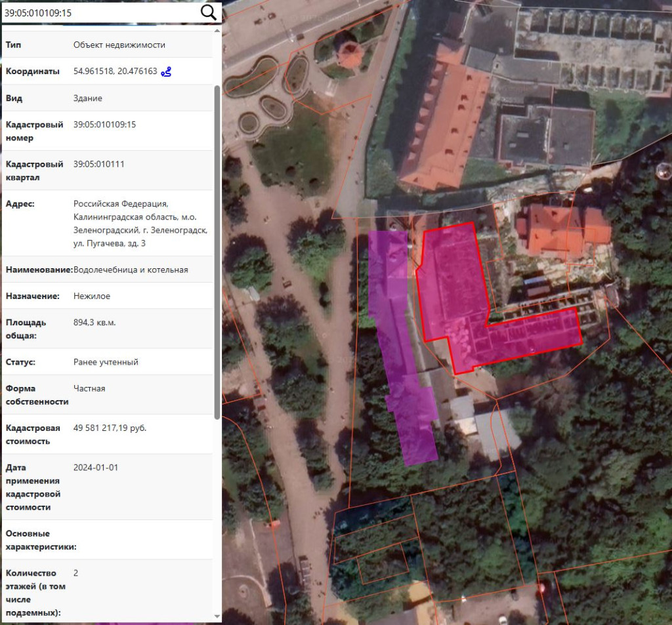The image size is (672, 625).
Task: Click cadastral quarter value 39:05:010111
Action: pyautogui.click(x=99, y=164)
